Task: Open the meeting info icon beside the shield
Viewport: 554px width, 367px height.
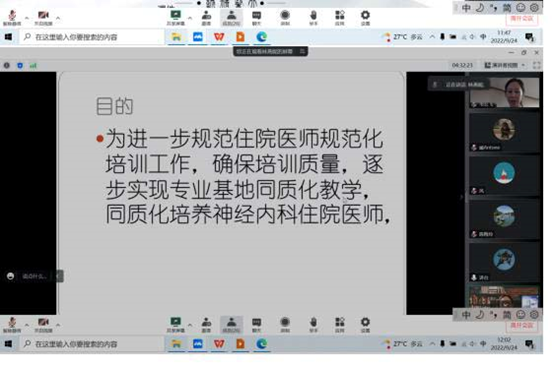Action: (7, 65)
